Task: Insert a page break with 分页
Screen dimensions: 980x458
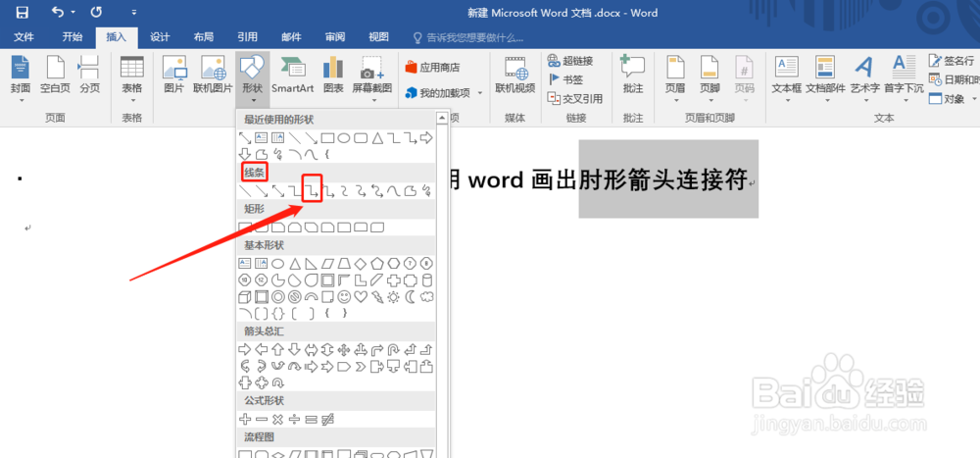Action: point(89,76)
